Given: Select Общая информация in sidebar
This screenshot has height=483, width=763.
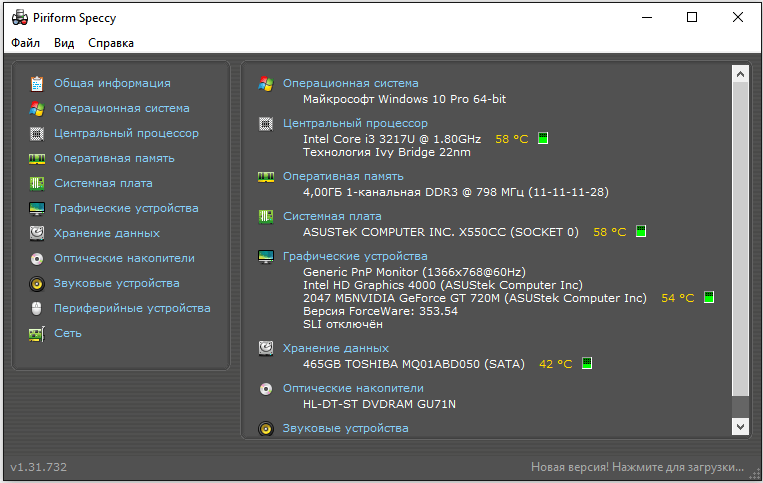Looking at the screenshot, I should [x=112, y=83].
